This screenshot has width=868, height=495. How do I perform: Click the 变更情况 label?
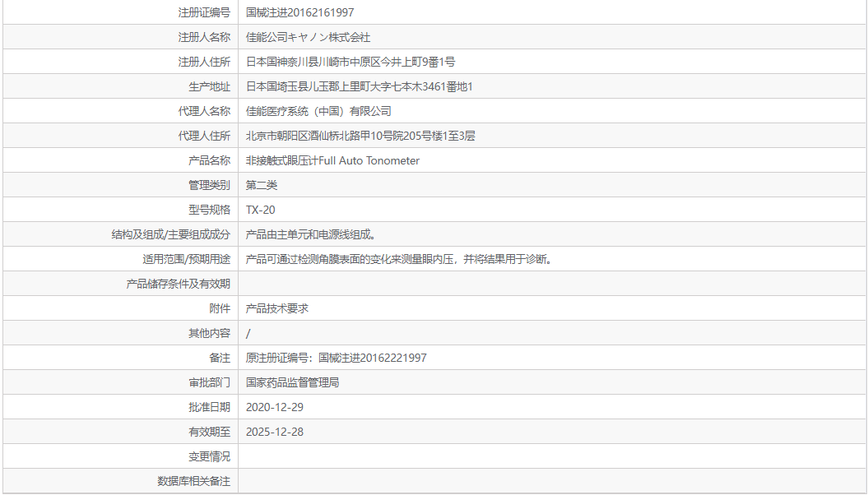[209, 457]
